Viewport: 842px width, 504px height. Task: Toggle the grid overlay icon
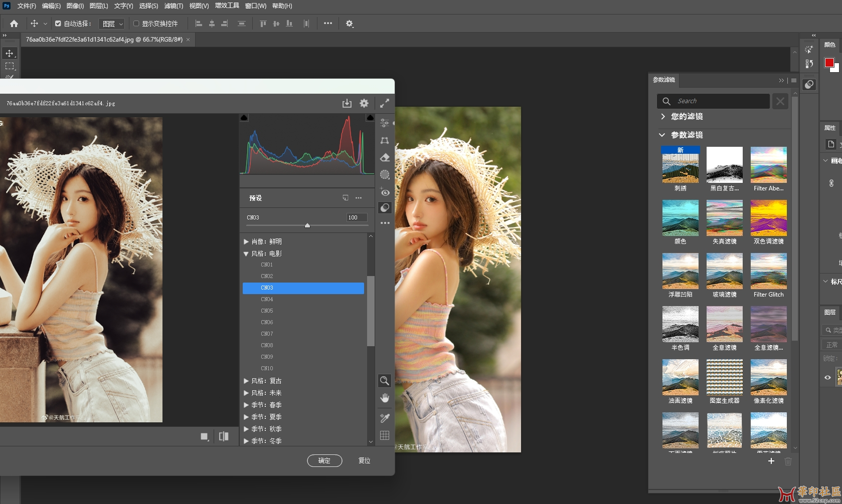pyautogui.click(x=385, y=435)
